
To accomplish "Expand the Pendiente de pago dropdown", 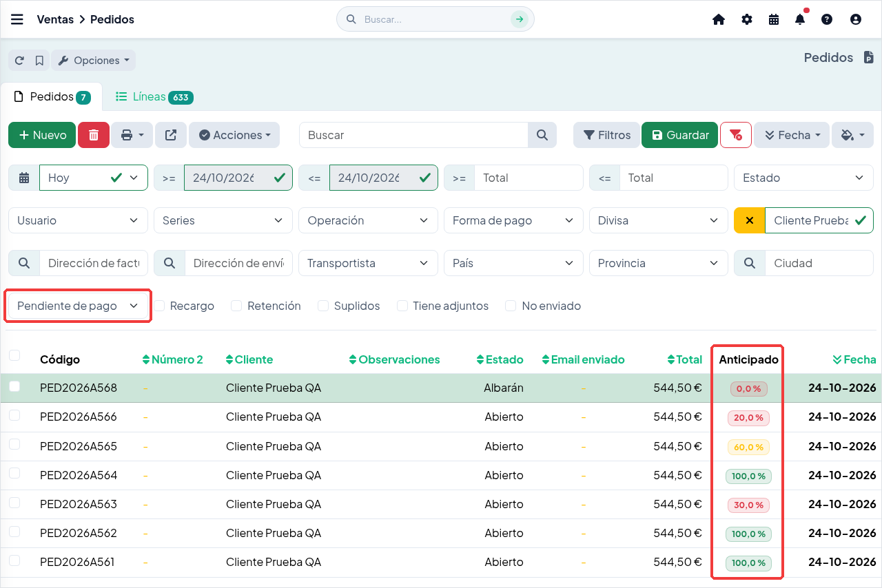I will (x=78, y=306).
